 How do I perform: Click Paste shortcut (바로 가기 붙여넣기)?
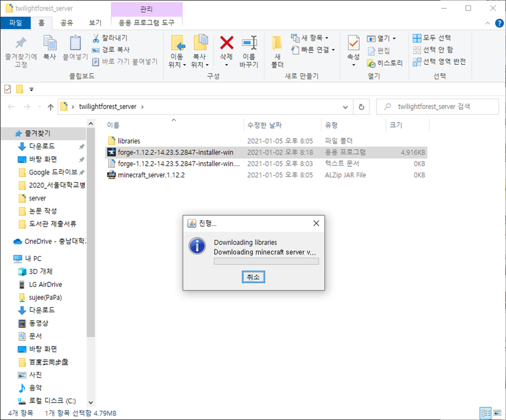pos(125,61)
